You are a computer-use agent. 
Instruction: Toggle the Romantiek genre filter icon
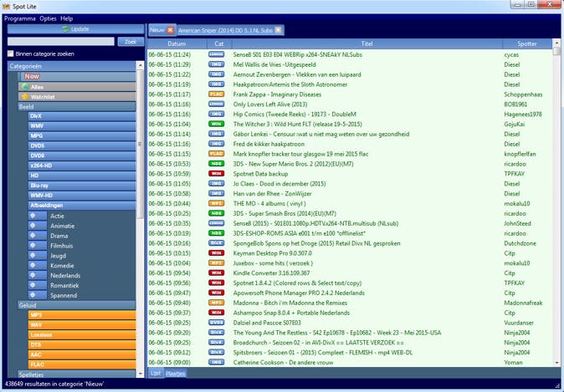click(x=38, y=285)
